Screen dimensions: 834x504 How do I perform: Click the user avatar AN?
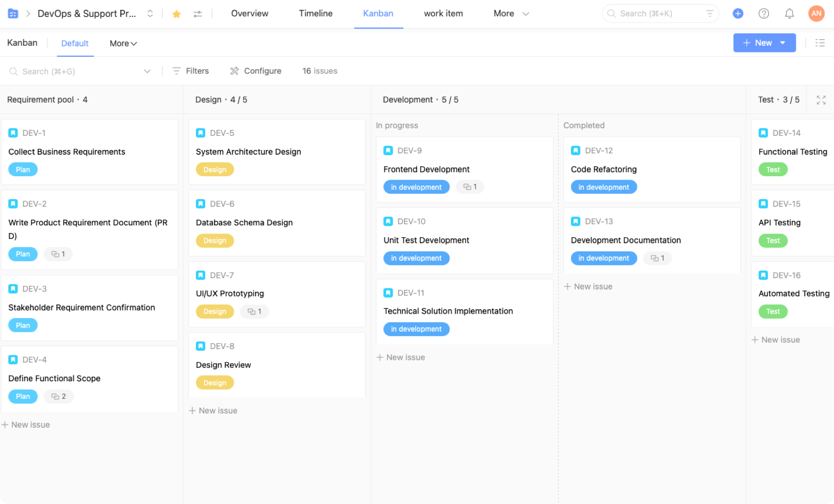(816, 14)
